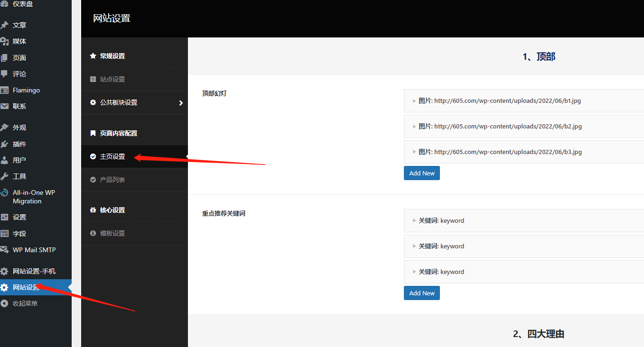The width and height of the screenshot is (644, 347).
Task: Click the 媒体 media icon in sidebar
Action: (4, 41)
